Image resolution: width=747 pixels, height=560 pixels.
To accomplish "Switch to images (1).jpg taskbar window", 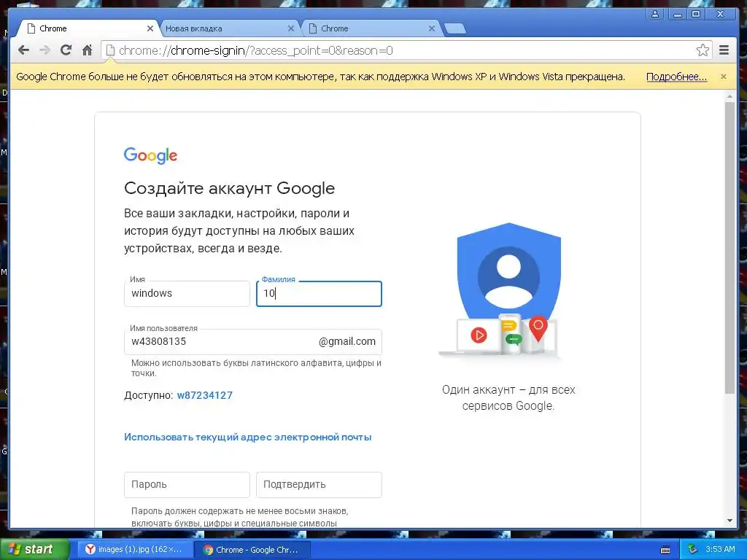I will pyautogui.click(x=135, y=550).
